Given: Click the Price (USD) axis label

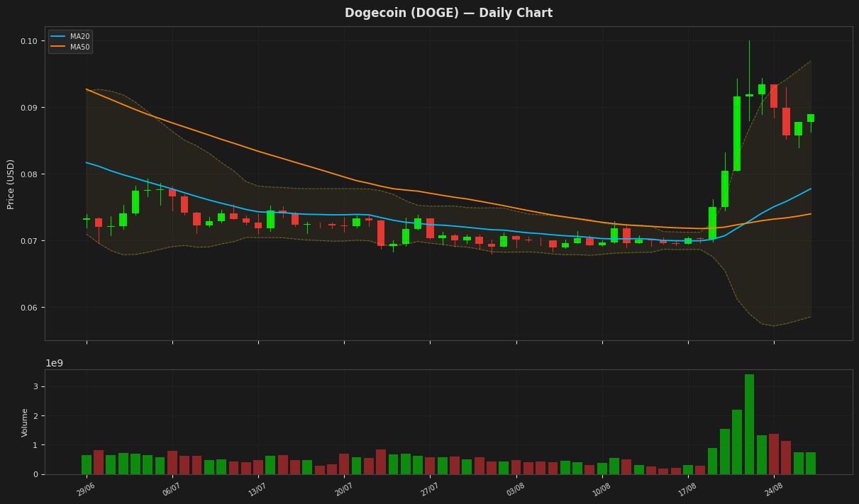Looking at the screenshot, I should click(x=11, y=184).
